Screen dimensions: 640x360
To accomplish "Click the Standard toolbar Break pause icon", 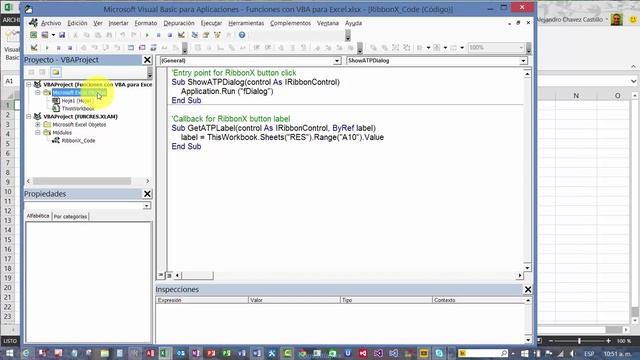I will (158, 35).
